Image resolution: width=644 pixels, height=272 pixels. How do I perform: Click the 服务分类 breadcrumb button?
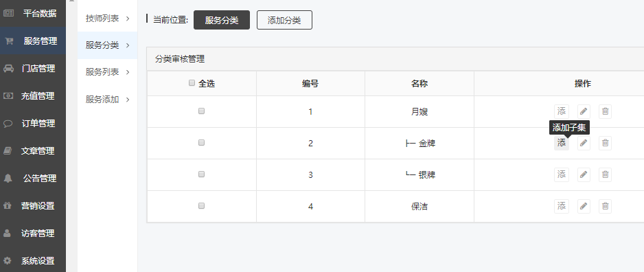pos(222,20)
